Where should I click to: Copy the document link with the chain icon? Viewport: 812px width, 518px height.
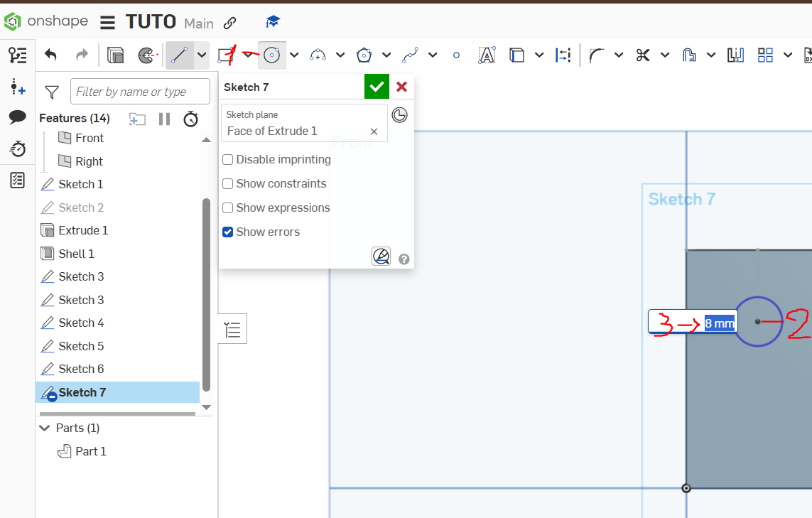click(230, 23)
